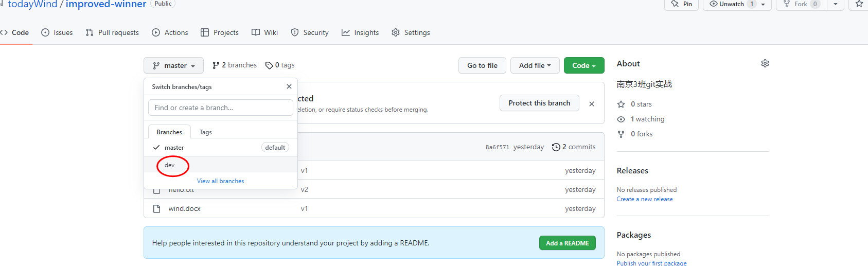Open the Add file dropdown

coord(535,65)
